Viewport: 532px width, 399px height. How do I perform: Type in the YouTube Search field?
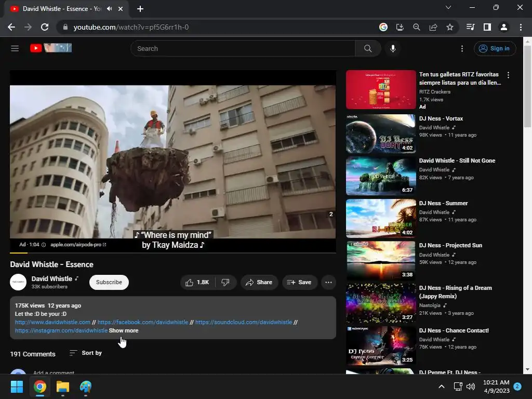(243, 48)
